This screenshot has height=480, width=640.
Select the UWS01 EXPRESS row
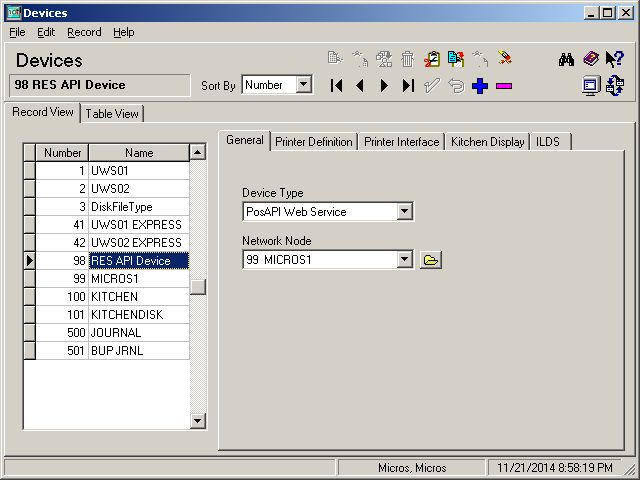113,224
